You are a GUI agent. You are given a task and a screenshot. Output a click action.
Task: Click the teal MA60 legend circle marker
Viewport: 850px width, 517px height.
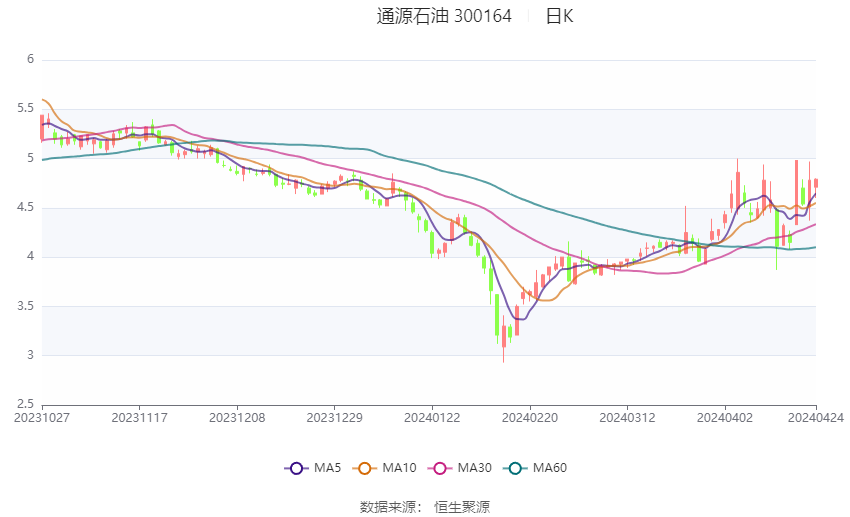point(516,468)
